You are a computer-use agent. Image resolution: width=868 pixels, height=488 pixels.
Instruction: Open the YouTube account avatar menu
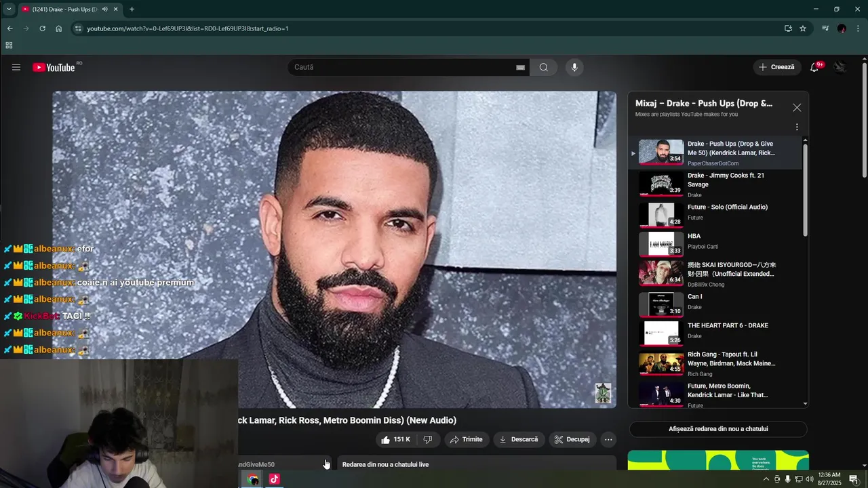point(841,67)
